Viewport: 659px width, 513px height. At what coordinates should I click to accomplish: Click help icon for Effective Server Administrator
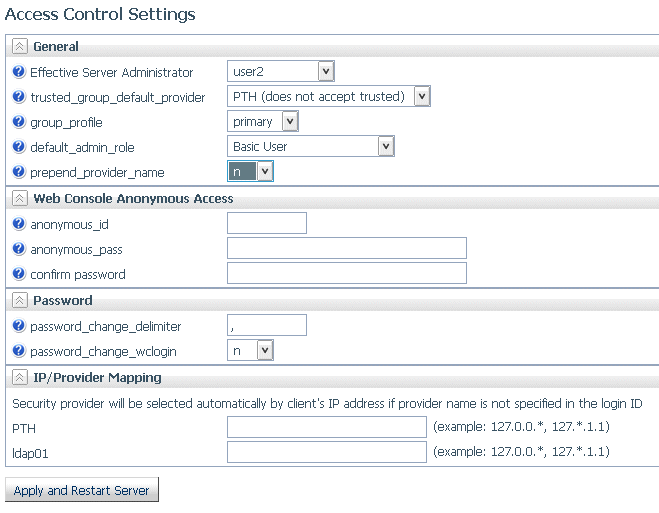[x=18, y=72]
